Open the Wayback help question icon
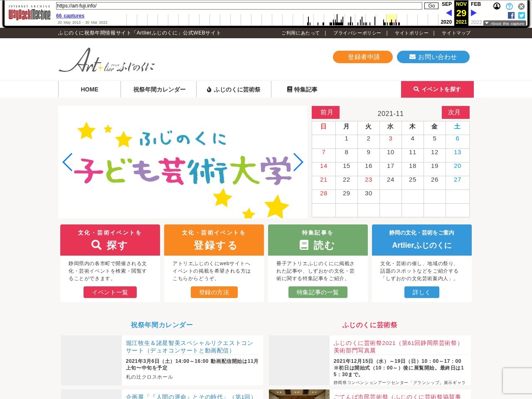This screenshot has height=399, width=532. click(509, 6)
